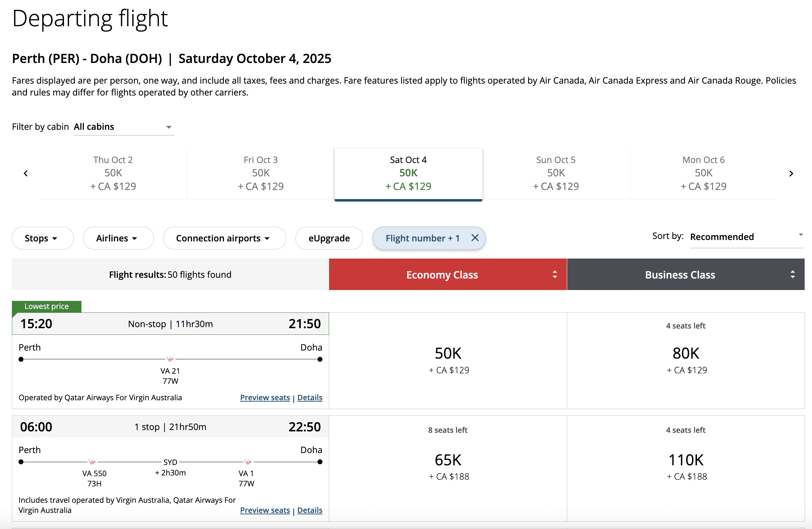The height and width of the screenshot is (529, 812).
Task: Click Virgin Australia logo above VA 1
Action: (248, 462)
